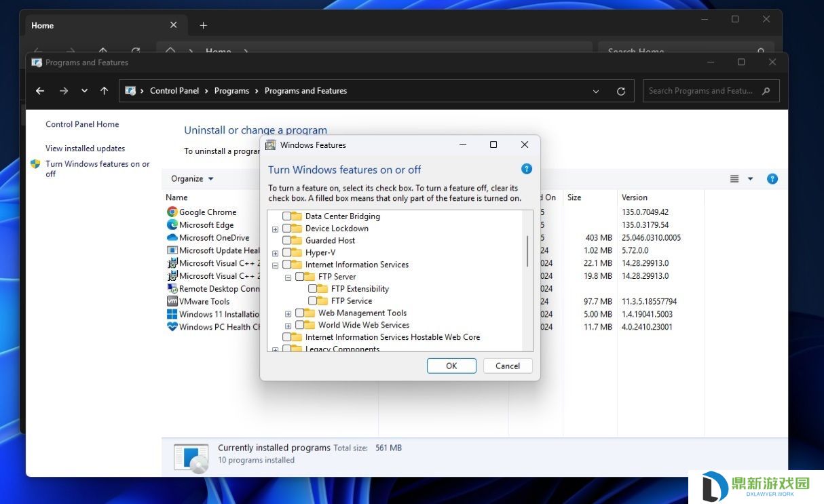Open Control Panel Home link
824x504 pixels.
[82, 124]
